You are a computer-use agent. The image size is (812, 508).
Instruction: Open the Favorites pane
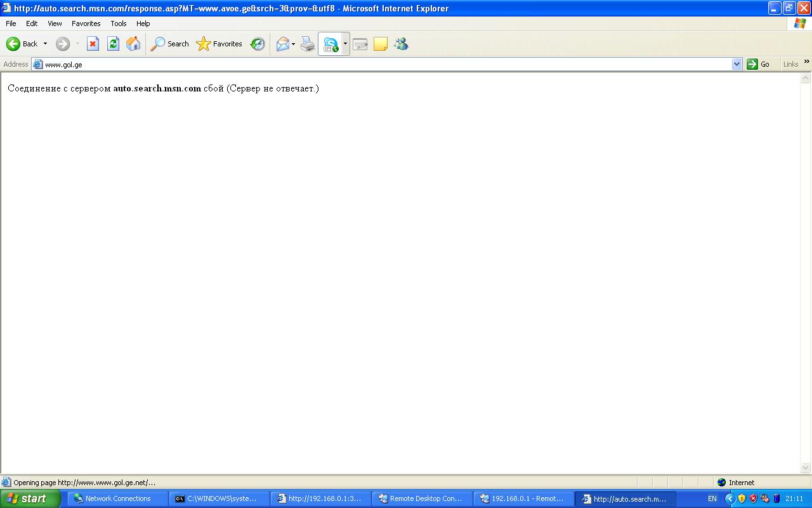click(219, 44)
